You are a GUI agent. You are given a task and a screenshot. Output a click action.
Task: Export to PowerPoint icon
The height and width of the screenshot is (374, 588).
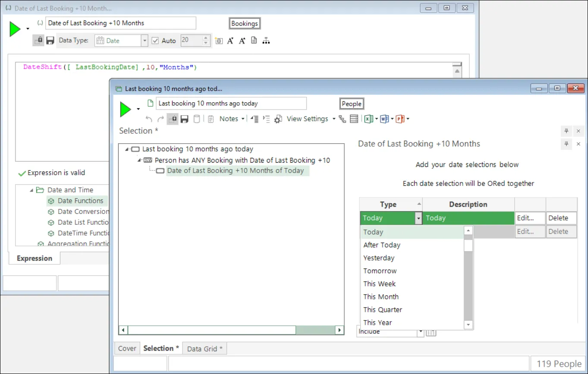pos(400,119)
